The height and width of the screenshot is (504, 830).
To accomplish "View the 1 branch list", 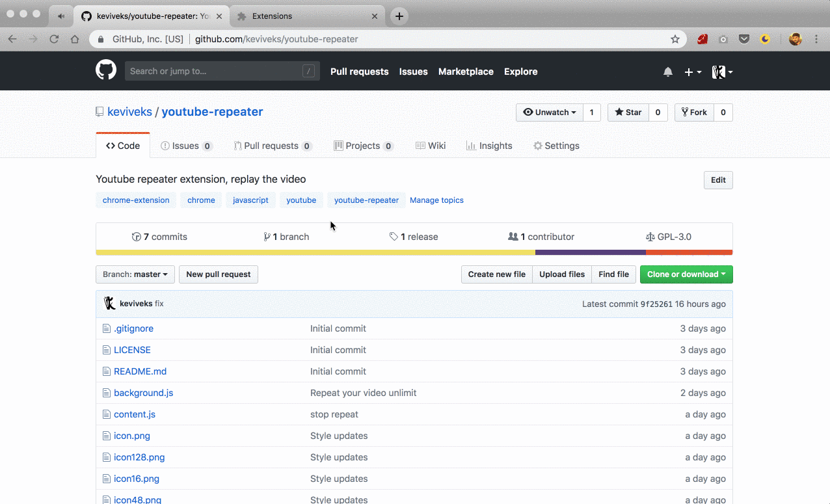I will [x=286, y=237].
